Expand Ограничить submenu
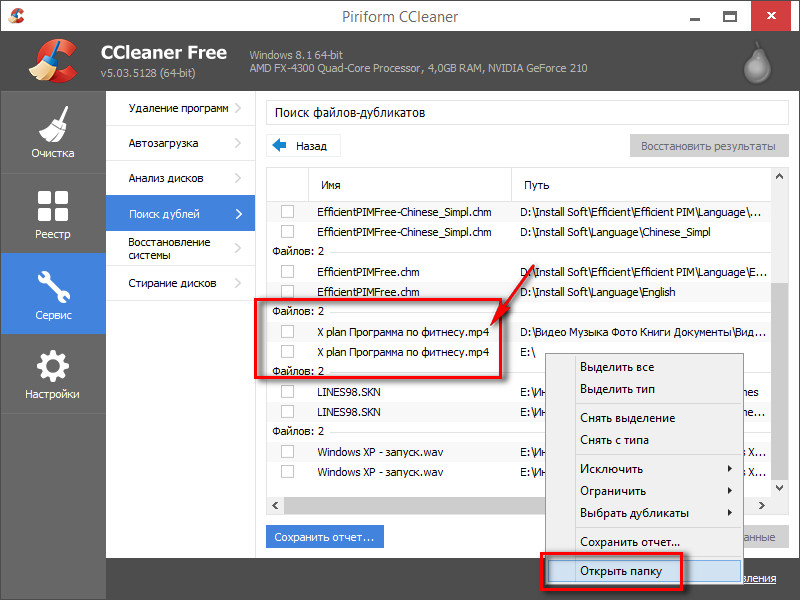Screen dimensions: 800x600 [644, 491]
